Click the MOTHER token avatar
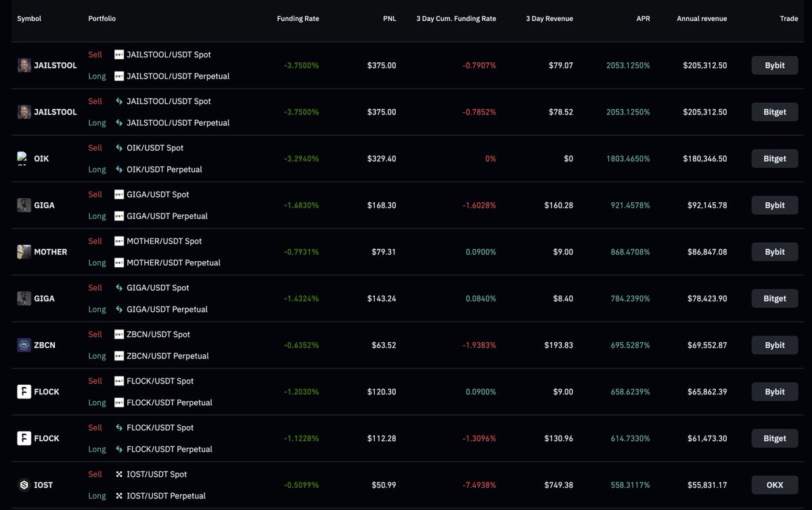Screen dimensions: 812x510 pyautogui.click(x=24, y=252)
